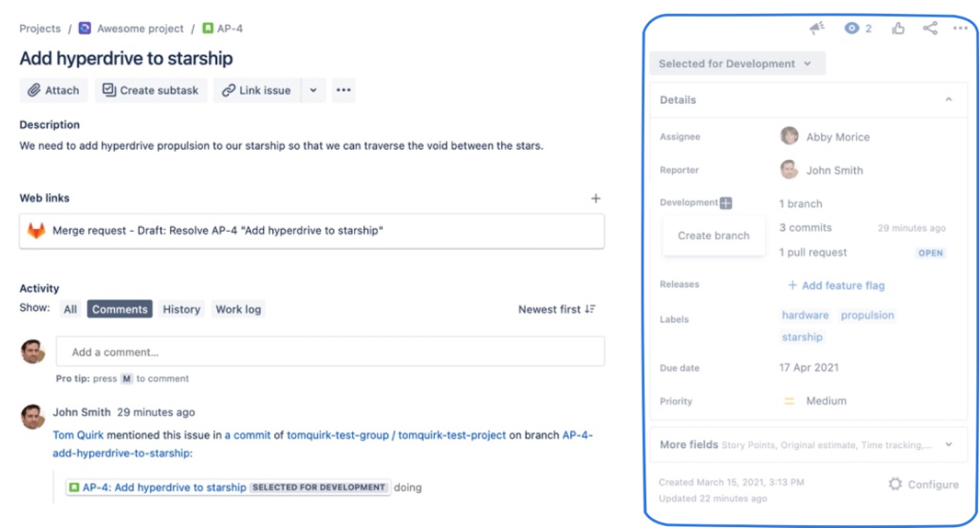This screenshot has height=528, width=980.
Task: Click the AP-4 breadcrumb link
Action: pos(230,29)
